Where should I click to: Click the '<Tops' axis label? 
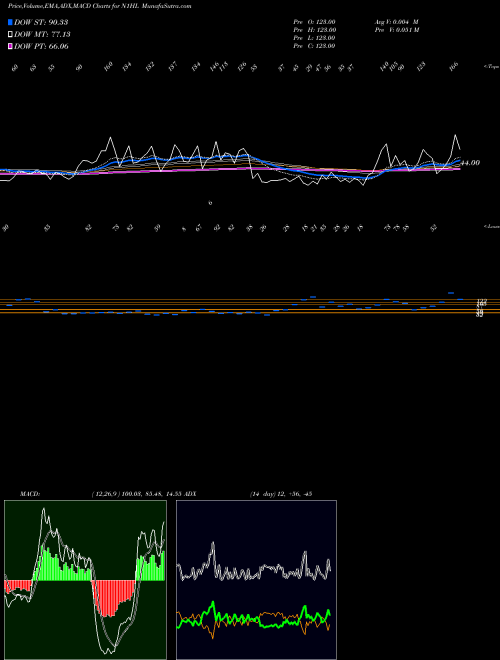point(492,67)
